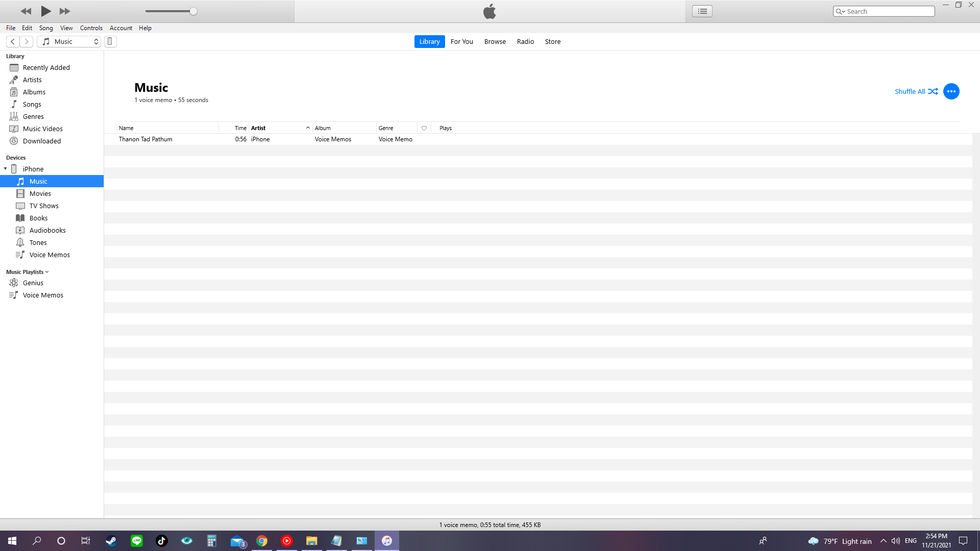980x551 pixels.
Task: Open File Explorer from the taskbar
Action: tap(311, 541)
